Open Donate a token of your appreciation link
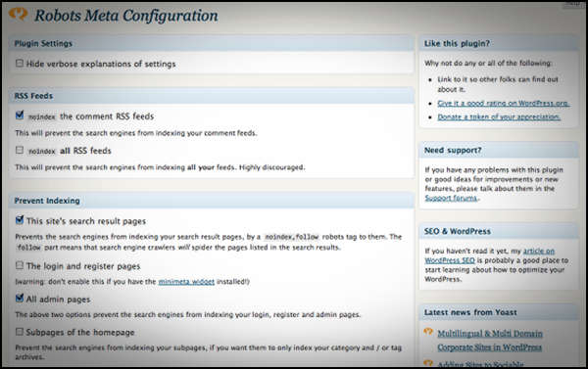The image size is (588, 369). [499, 116]
